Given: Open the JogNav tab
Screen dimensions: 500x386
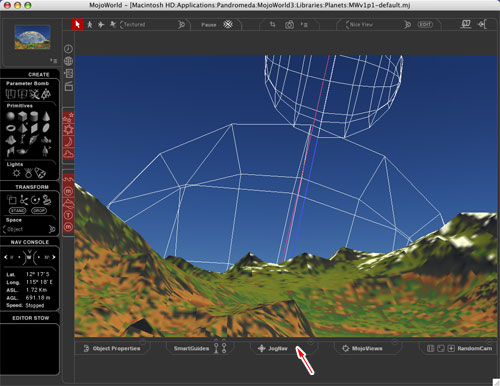Looking at the screenshot, I should coord(273,349).
